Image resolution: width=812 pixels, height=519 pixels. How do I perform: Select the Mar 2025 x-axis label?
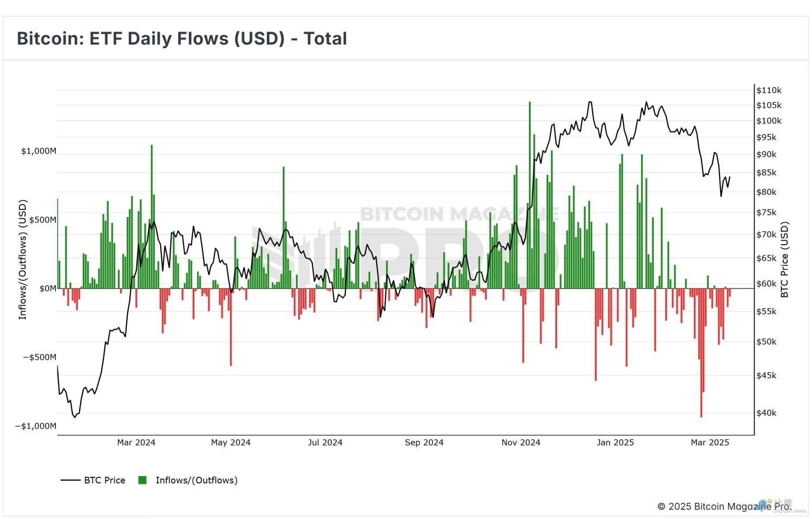click(x=710, y=442)
